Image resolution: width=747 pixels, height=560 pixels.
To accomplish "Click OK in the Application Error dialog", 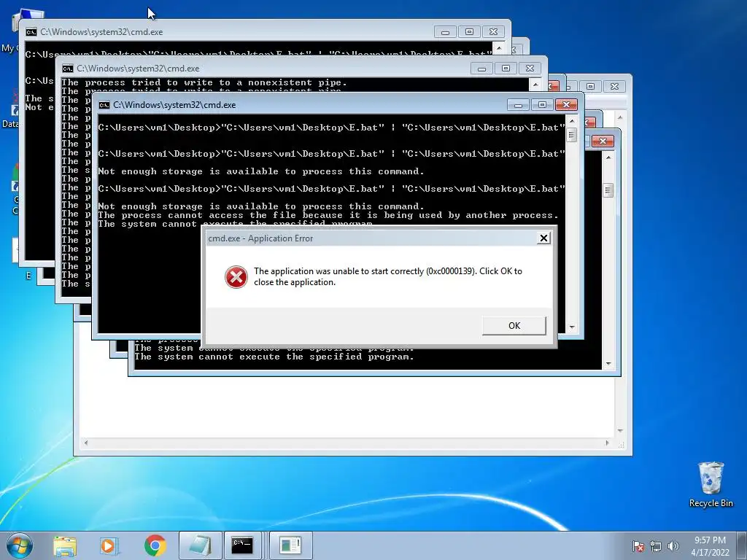I will (514, 326).
